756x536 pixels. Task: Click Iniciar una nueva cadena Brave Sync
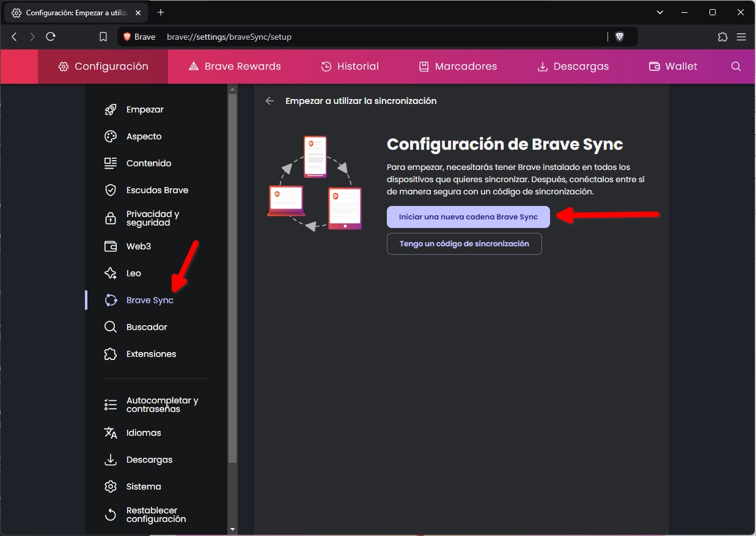click(468, 217)
